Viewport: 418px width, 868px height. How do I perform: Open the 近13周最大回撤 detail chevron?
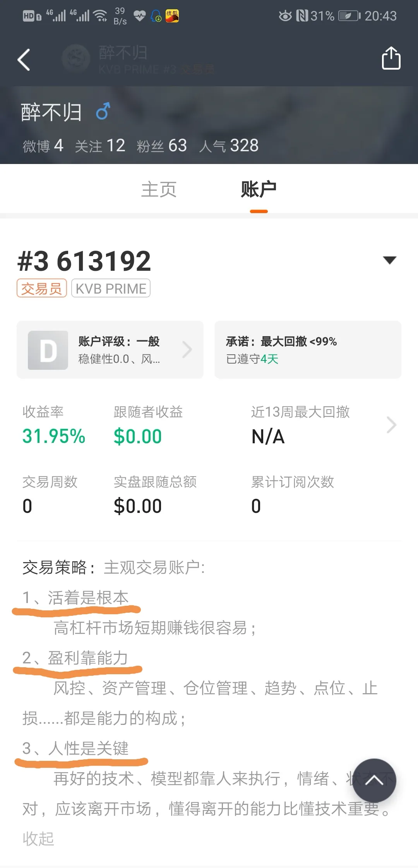[x=391, y=425]
